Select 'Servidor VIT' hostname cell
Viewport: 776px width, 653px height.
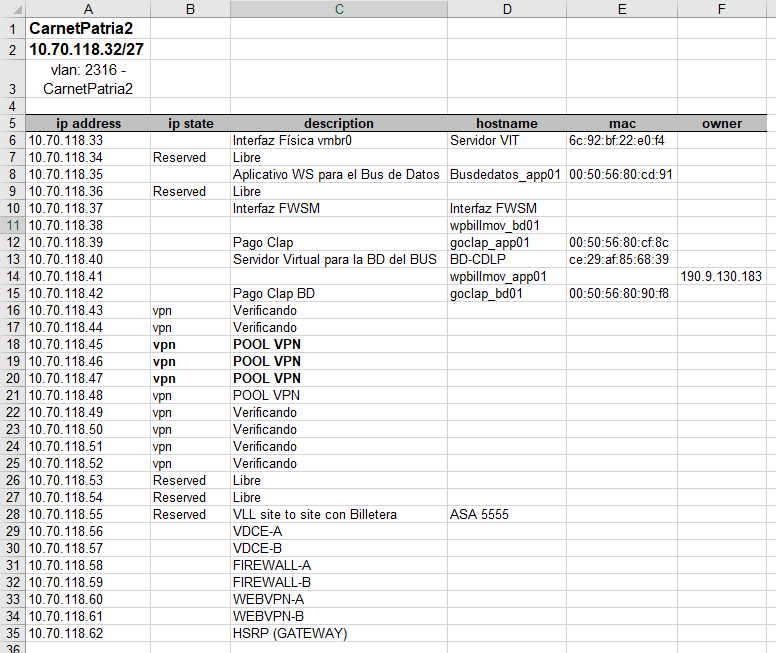(507, 141)
